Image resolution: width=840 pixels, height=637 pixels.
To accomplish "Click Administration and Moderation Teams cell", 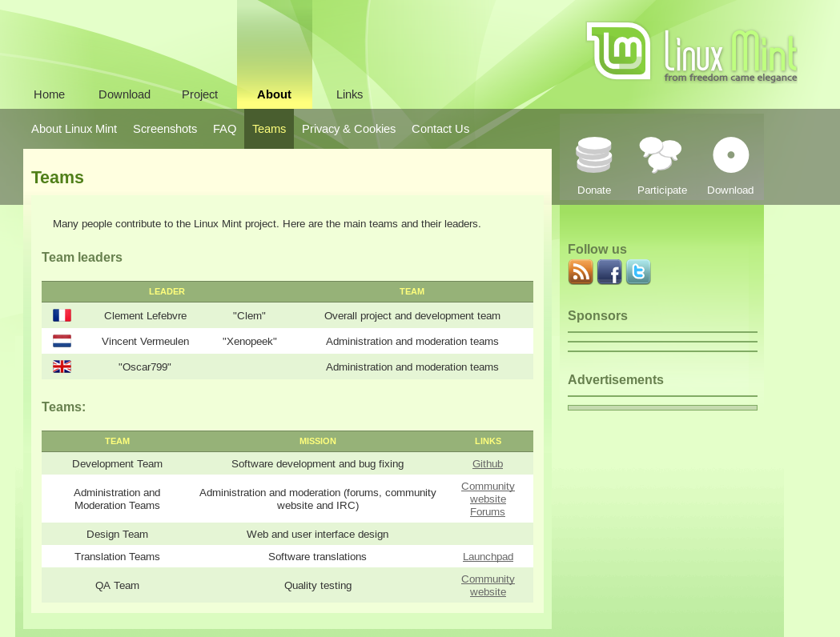I will point(118,499).
